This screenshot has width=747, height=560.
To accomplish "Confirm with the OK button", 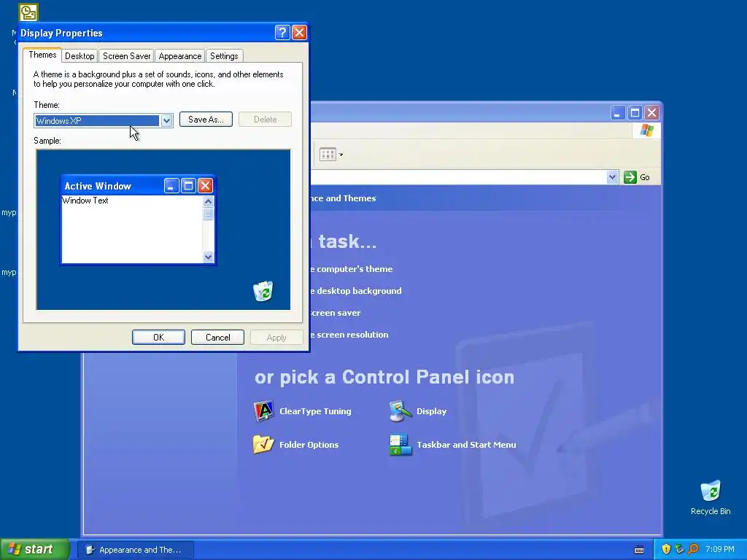I will (158, 337).
